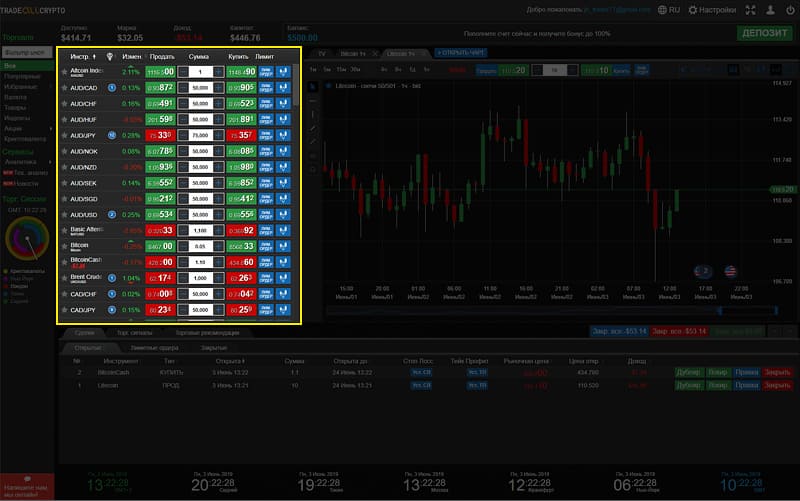Click the green ДЕПОЗИТ button
This screenshot has height=501, width=800.
(x=764, y=33)
